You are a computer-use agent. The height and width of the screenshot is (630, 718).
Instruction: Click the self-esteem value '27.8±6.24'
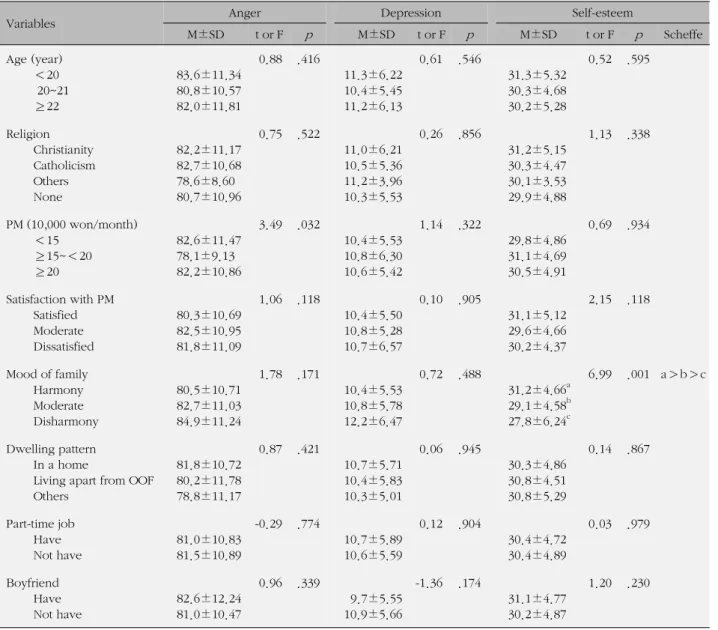(539, 422)
